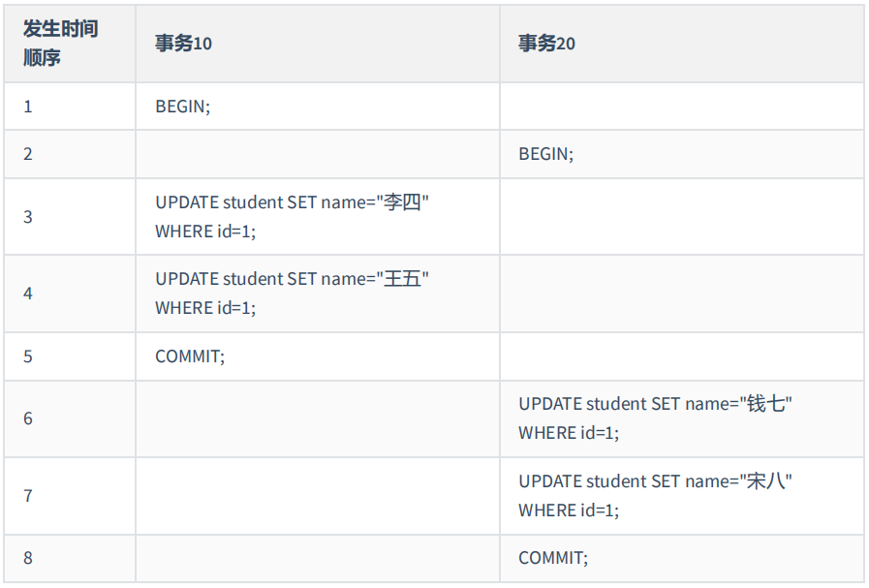Click sequence number 8 in first column

[x=28, y=558]
